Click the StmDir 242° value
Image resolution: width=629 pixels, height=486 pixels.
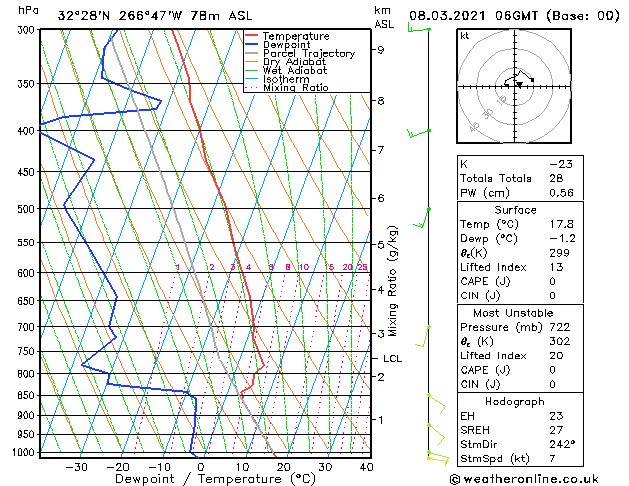562,444
